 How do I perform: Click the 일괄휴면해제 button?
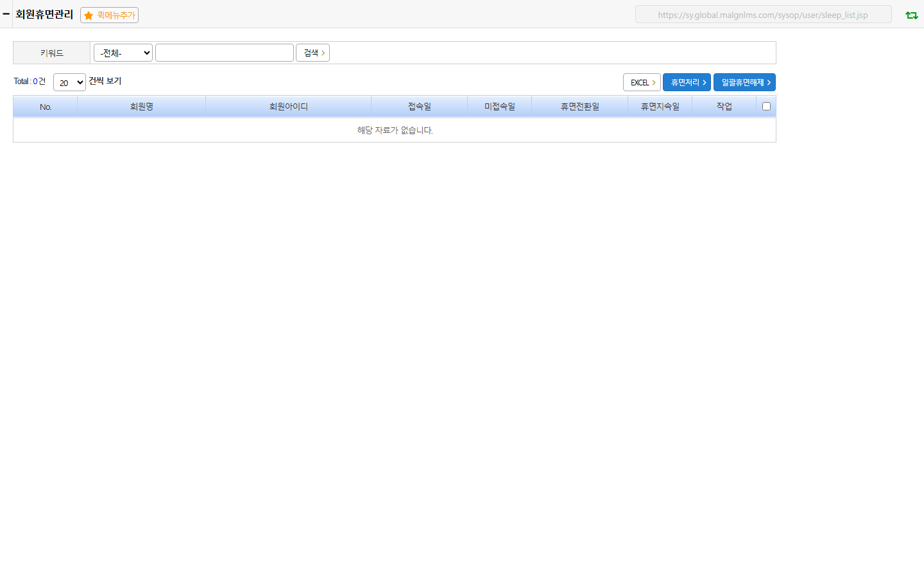click(x=744, y=82)
